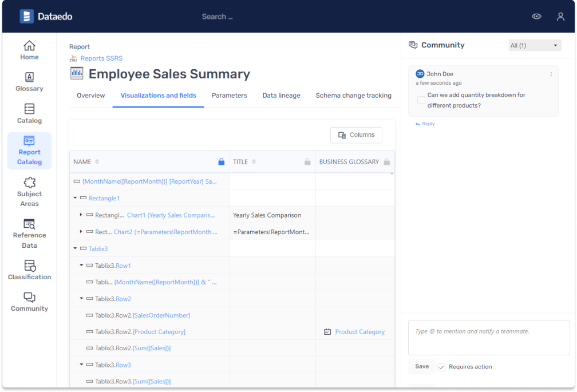Open the All (1) filter dropdown
The image size is (577, 392).
[535, 45]
